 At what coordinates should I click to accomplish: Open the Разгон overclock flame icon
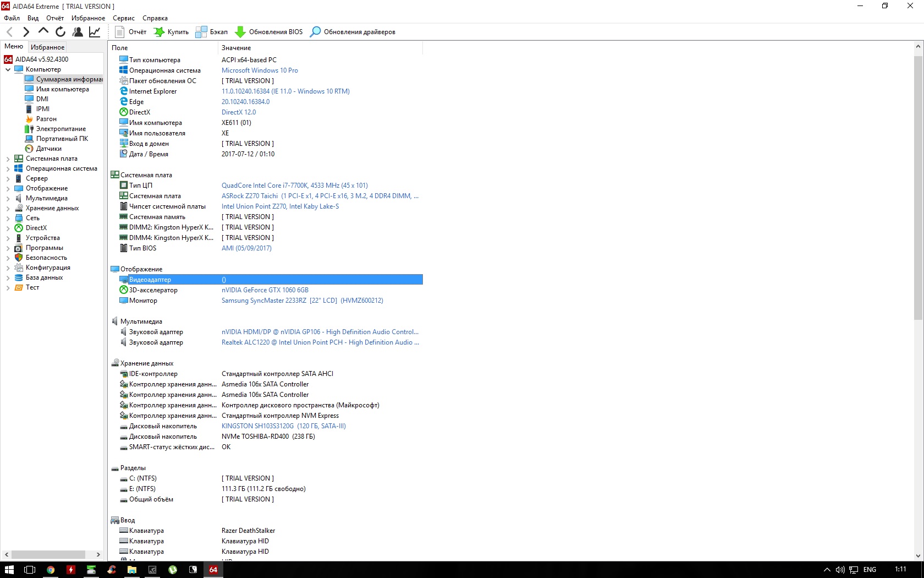pyautogui.click(x=29, y=119)
